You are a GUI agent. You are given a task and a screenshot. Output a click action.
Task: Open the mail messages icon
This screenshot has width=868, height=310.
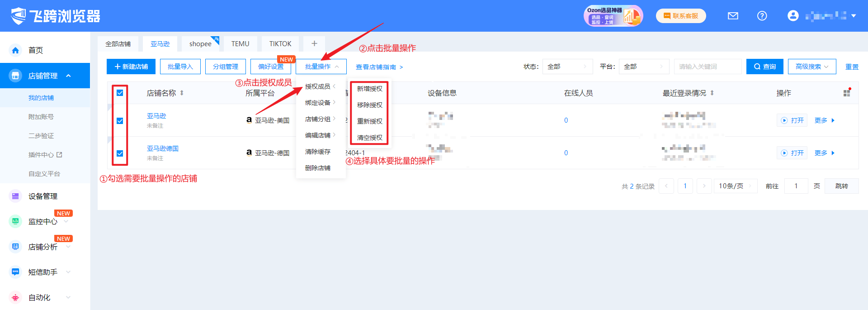[733, 16]
